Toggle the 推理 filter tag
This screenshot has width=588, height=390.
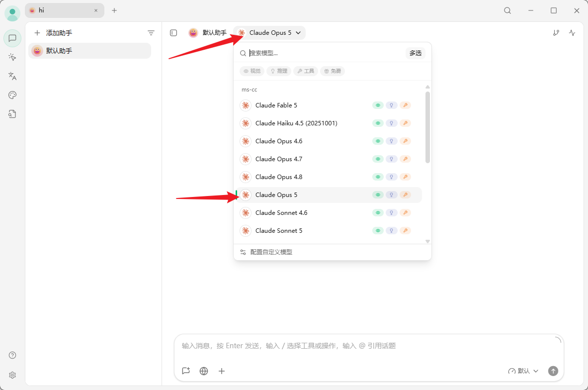[279, 71]
